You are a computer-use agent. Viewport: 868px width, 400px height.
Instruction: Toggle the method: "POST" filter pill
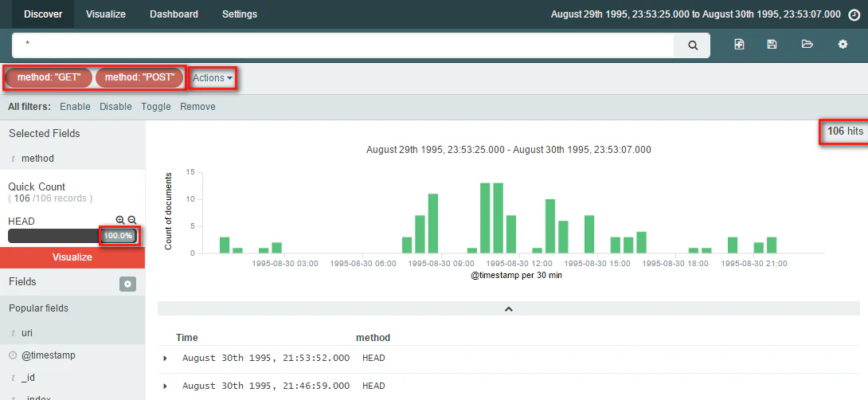(x=139, y=77)
